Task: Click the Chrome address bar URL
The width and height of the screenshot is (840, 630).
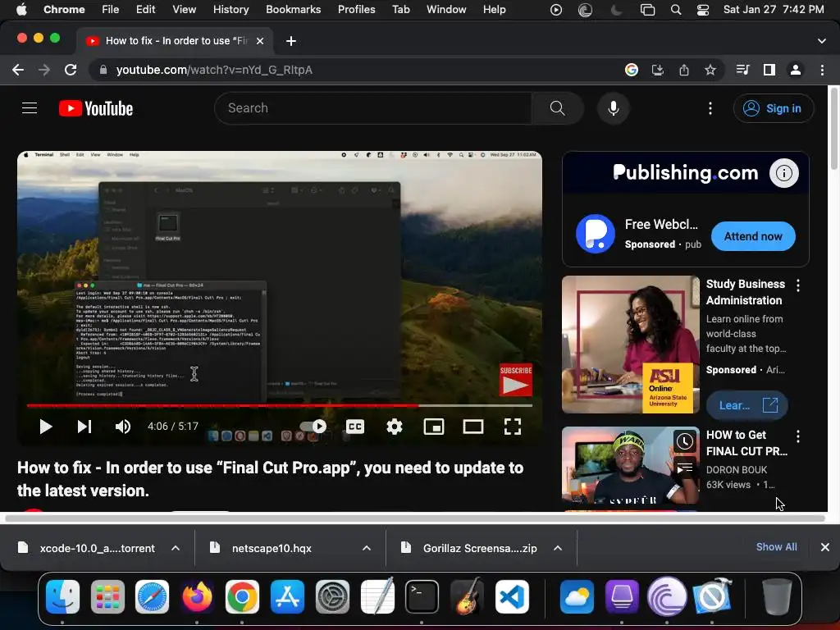Action: [x=214, y=70]
